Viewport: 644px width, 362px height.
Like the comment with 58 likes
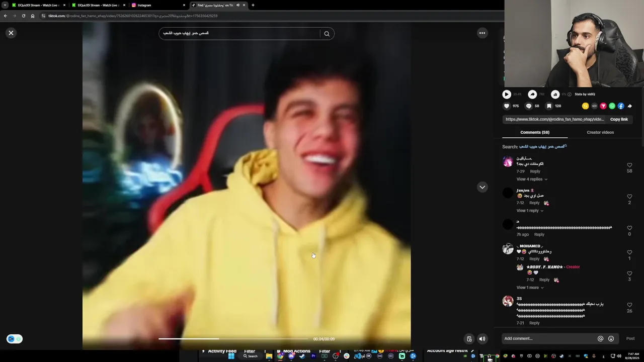(x=629, y=165)
